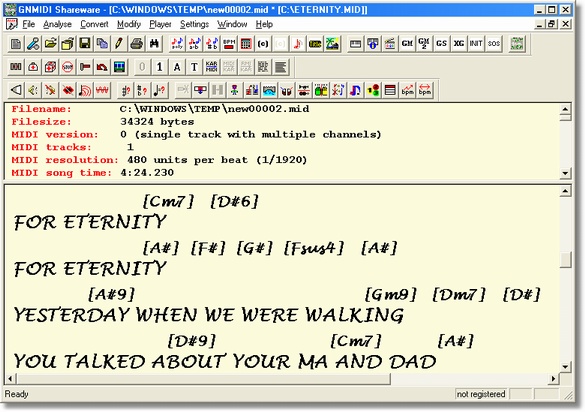Click the '[Fsus4]' chord
Screen dimensions: 585x412
(313, 248)
